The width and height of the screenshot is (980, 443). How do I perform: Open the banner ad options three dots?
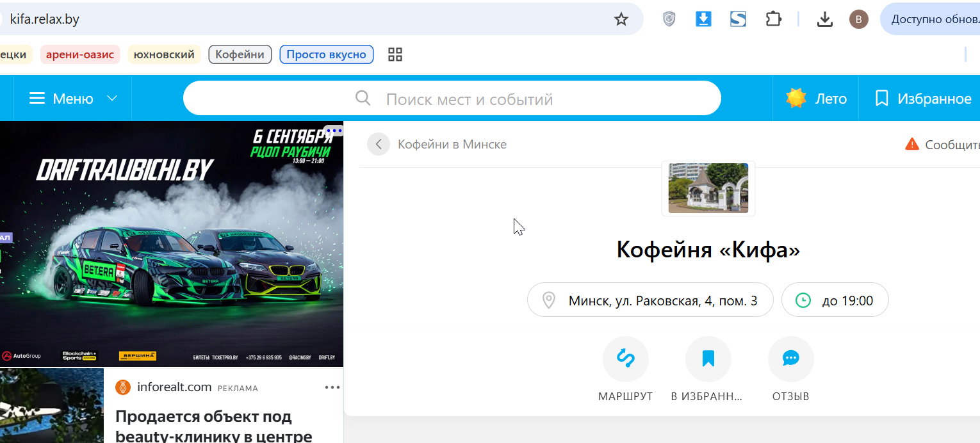334,131
